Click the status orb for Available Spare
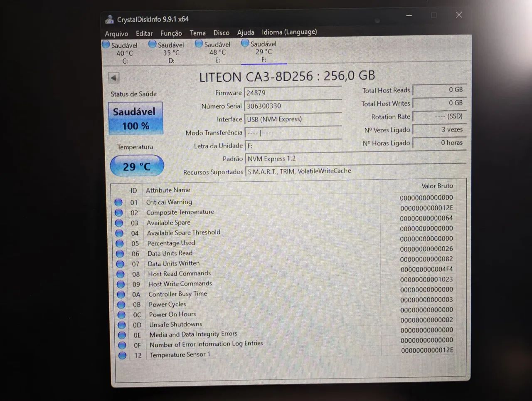 pos(119,223)
